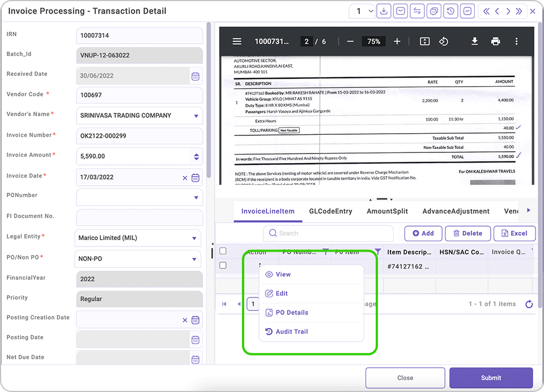Screen dimensions: 544x392
Task: Open the comments icon in the top toolbar
Action: [x=433, y=11]
